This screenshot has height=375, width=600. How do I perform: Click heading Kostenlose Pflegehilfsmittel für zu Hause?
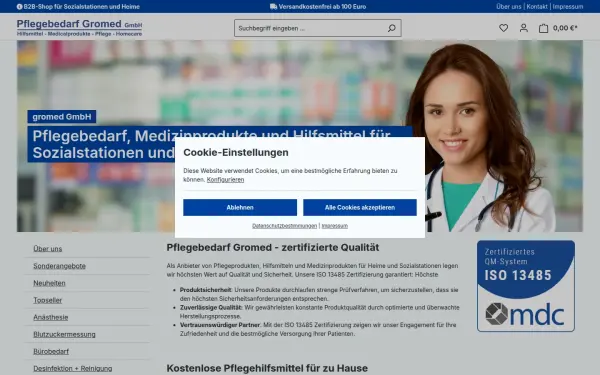(x=267, y=368)
